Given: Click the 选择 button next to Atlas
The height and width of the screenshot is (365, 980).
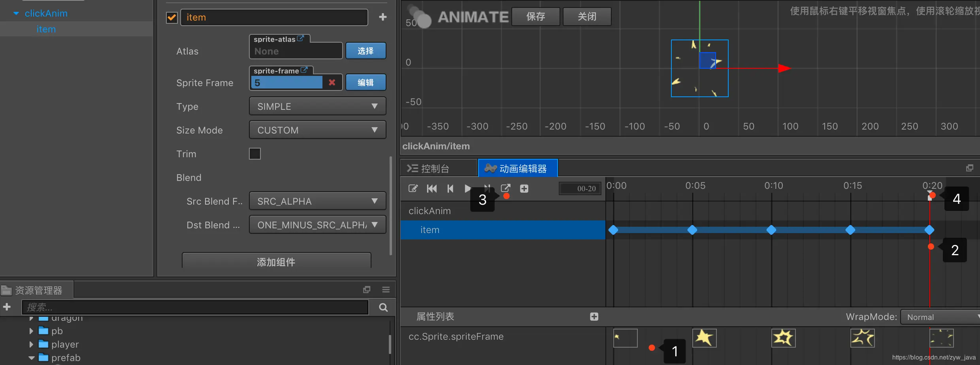Looking at the screenshot, I should pos(366,51).
